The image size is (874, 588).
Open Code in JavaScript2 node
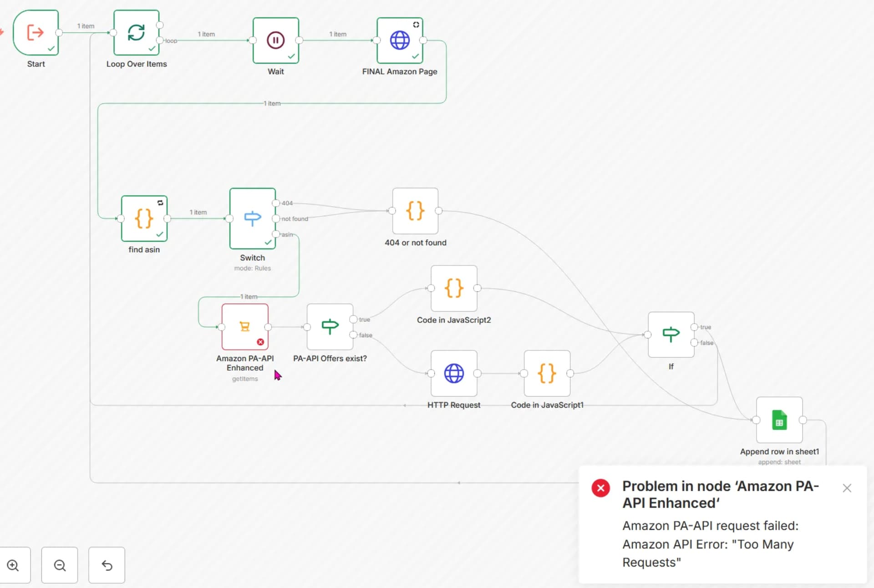[x=453, y=288]
